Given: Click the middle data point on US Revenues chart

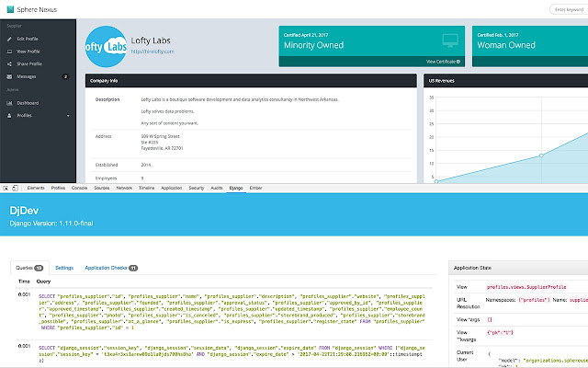Looking at the screenshot, I should pyautogui.click(x=541, y=155).
